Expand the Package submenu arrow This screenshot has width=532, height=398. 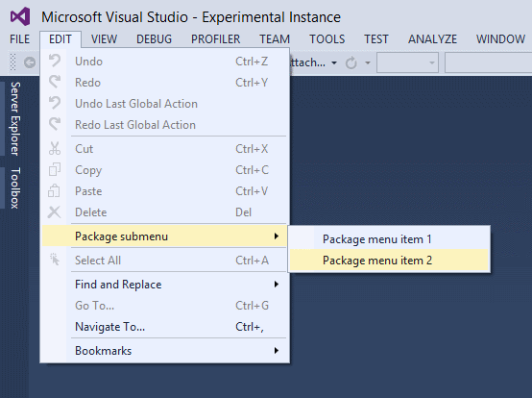277,236
